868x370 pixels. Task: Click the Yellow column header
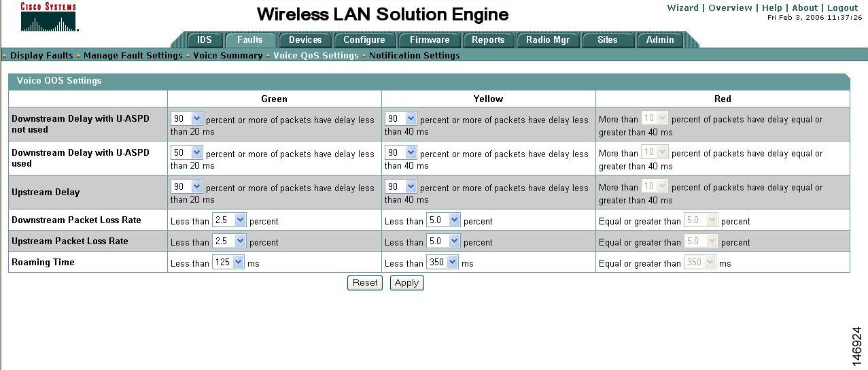coord(488,99)
